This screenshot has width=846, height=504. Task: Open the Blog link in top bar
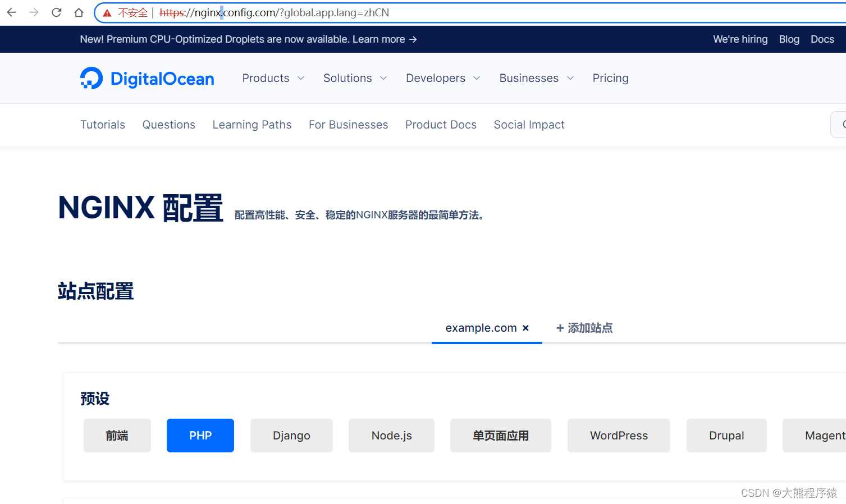coord(789,39)
